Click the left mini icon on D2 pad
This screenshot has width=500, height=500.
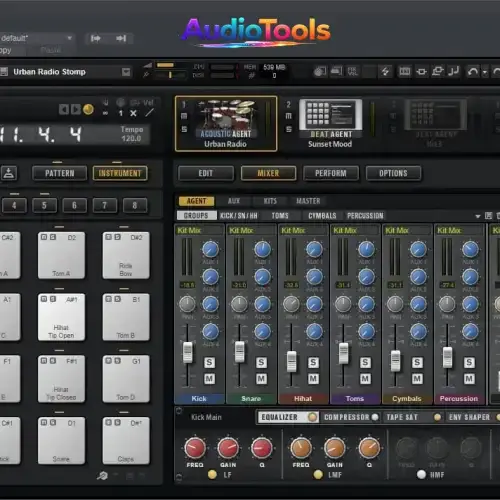[44, 237]
